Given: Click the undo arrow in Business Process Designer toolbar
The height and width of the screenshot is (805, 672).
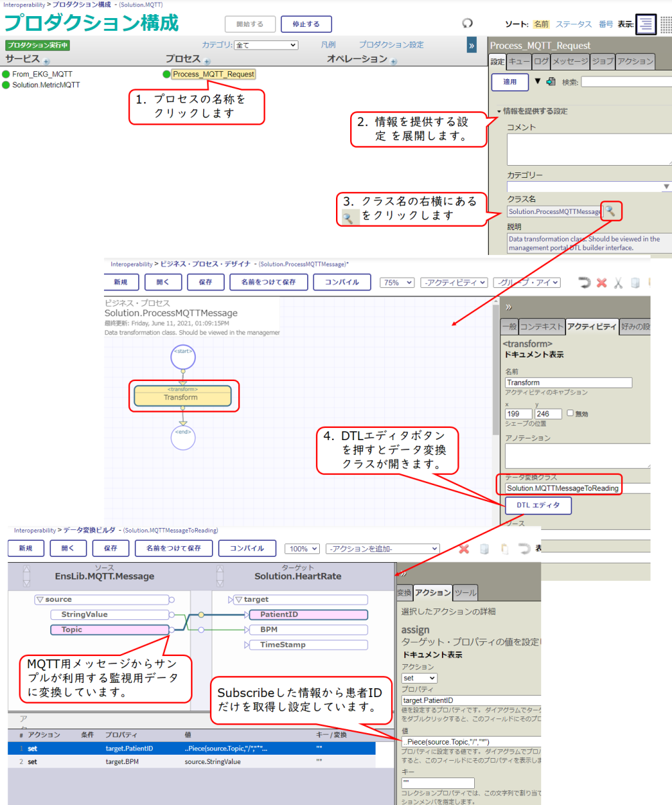Looking at the screenshot, I should pyautogui.click(x=584, y=282).
